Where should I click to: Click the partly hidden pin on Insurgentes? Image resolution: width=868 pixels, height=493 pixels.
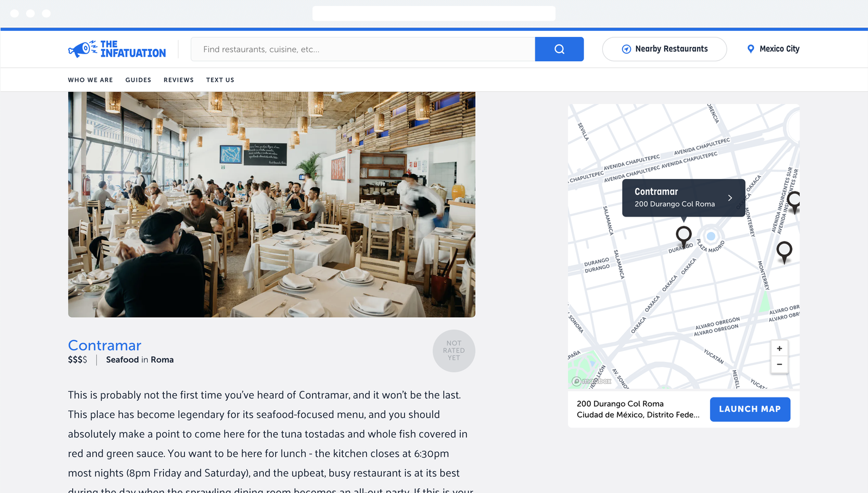(x=794, y=202)
